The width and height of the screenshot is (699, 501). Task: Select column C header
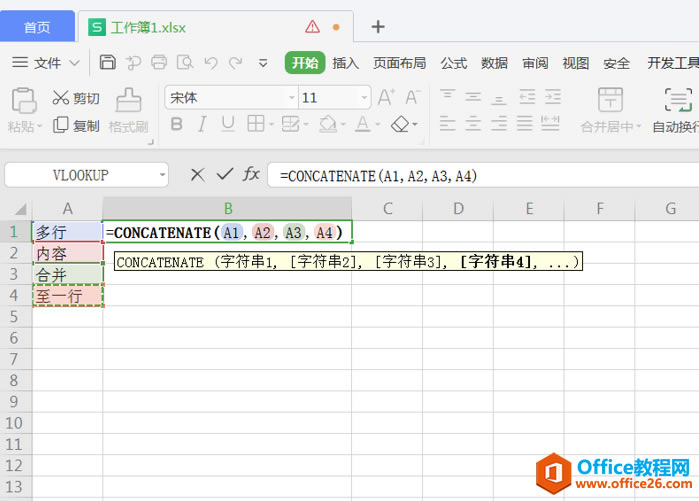387,209
